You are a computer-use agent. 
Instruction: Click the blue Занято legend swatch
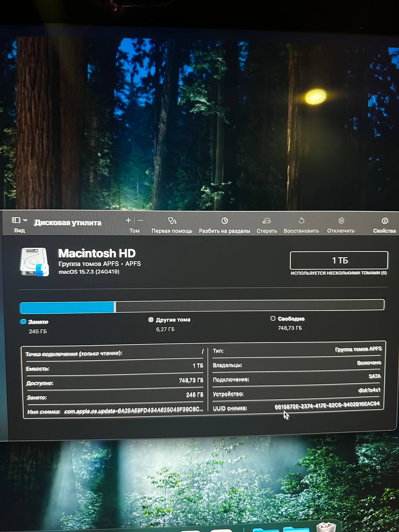click(23, 321)
